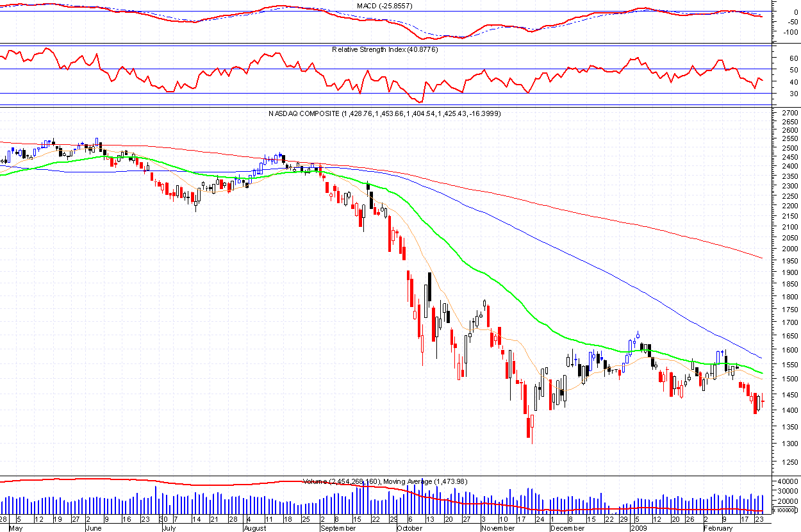Click the July month label
This screenshot has width=801, height=532.
click(169, 528)
